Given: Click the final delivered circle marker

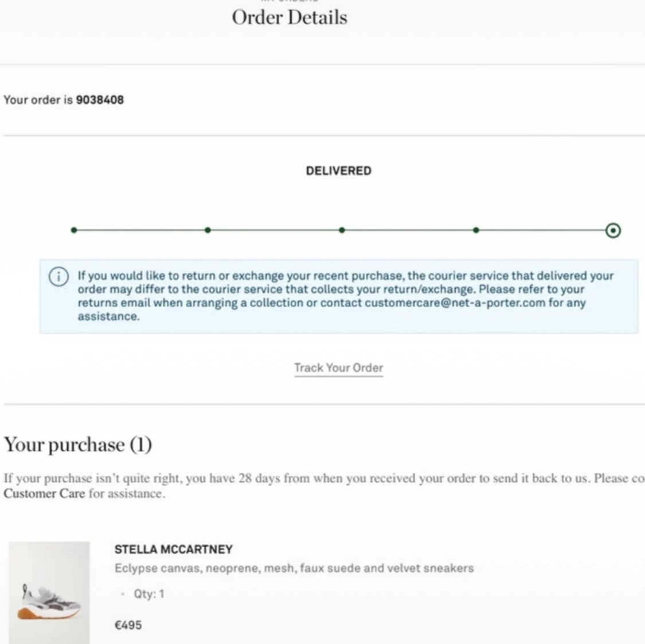Looking at the screenshot, I should pyautogui.click(x=613, y=230).
